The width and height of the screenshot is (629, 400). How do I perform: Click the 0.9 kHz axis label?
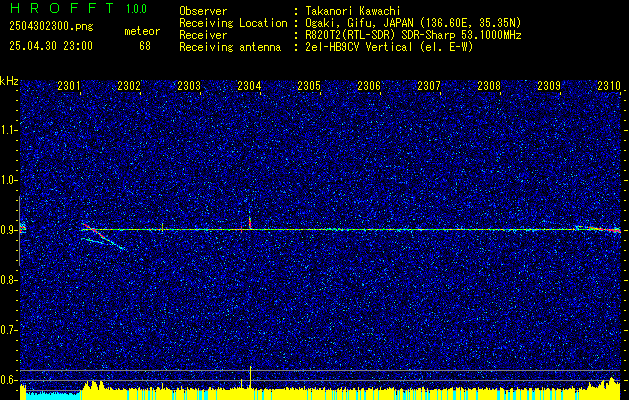(x=9, y=230)
